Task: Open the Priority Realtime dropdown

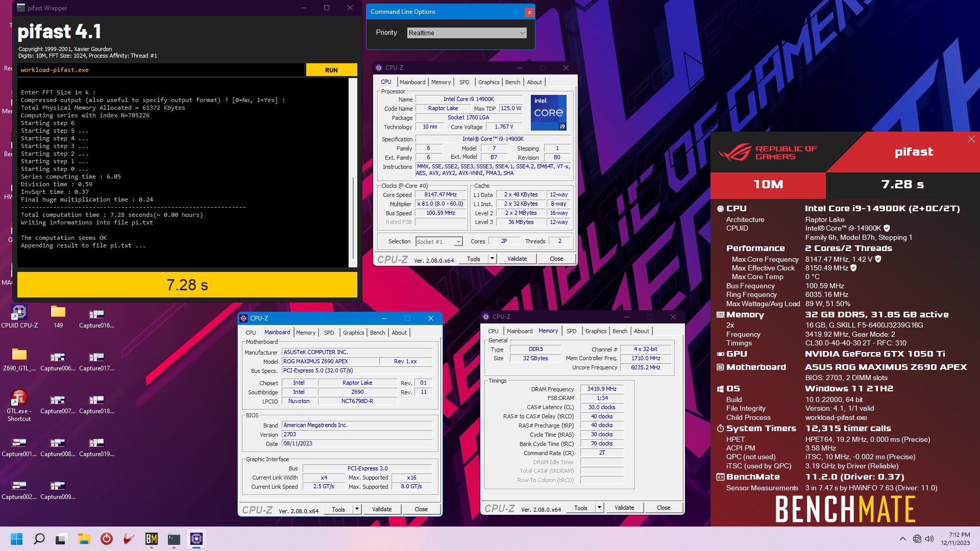Action: [x=467, y=33]
